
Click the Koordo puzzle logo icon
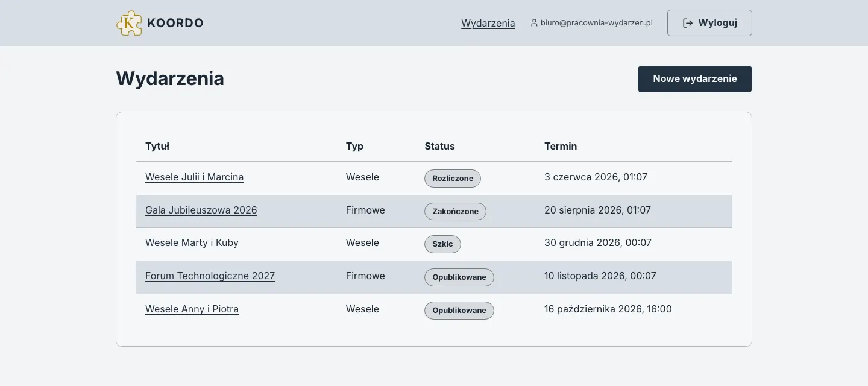129,23
